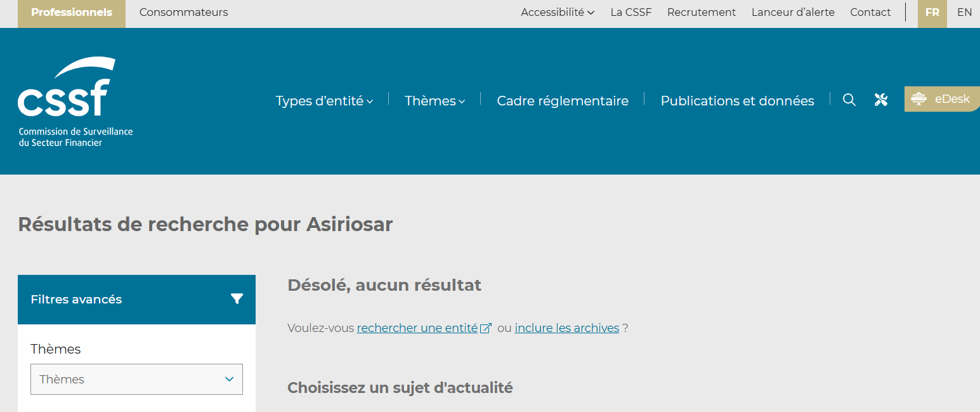Open Cadre réglementaire menu item

(562, 101)
